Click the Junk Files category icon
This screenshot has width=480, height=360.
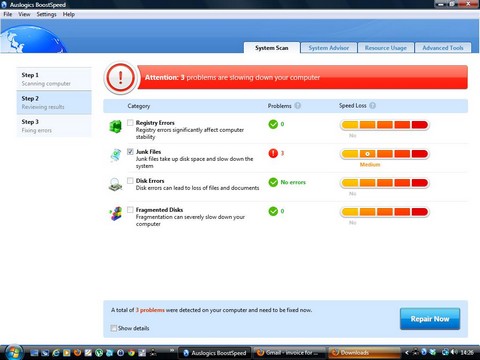tap(116, 155)
